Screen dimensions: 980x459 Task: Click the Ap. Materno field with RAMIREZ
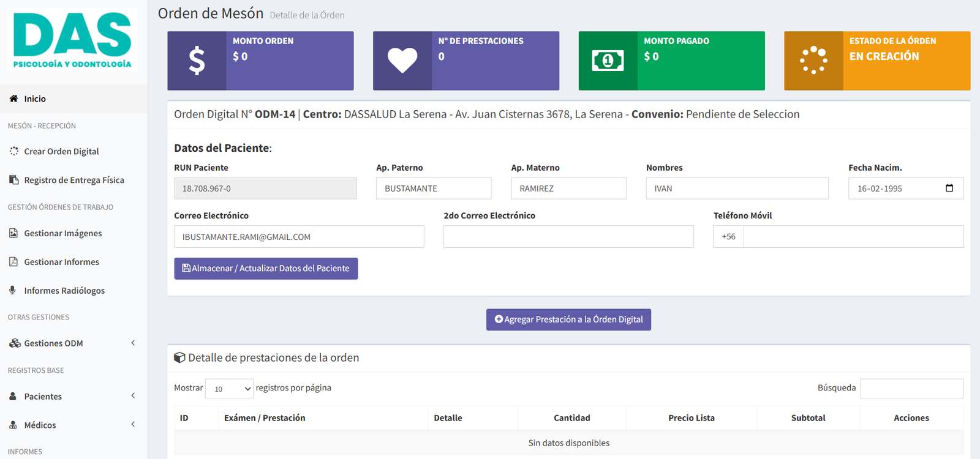[568, 188]
